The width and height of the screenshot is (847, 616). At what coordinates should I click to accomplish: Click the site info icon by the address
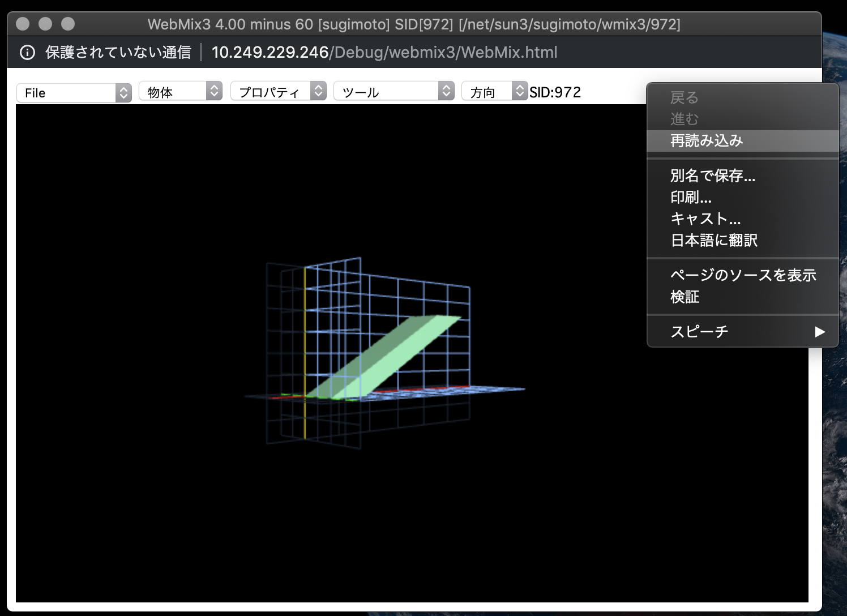coord(27,53)
